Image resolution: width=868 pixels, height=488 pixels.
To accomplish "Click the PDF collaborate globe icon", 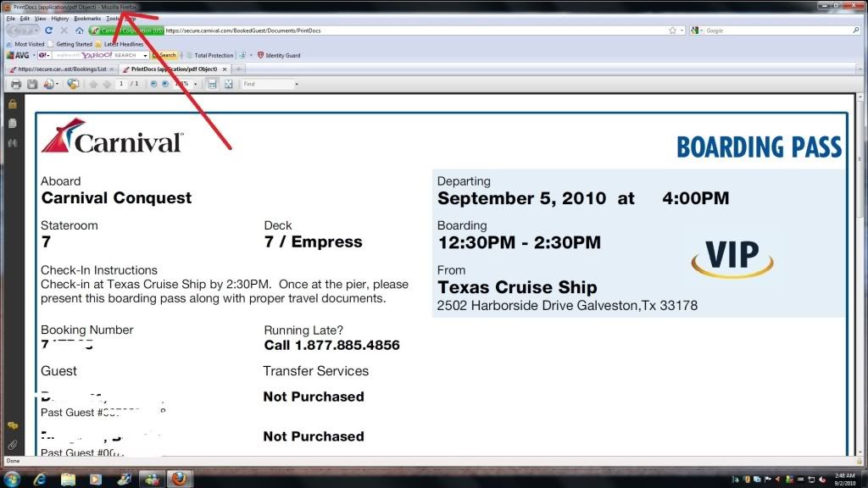I will click(73, 84).
